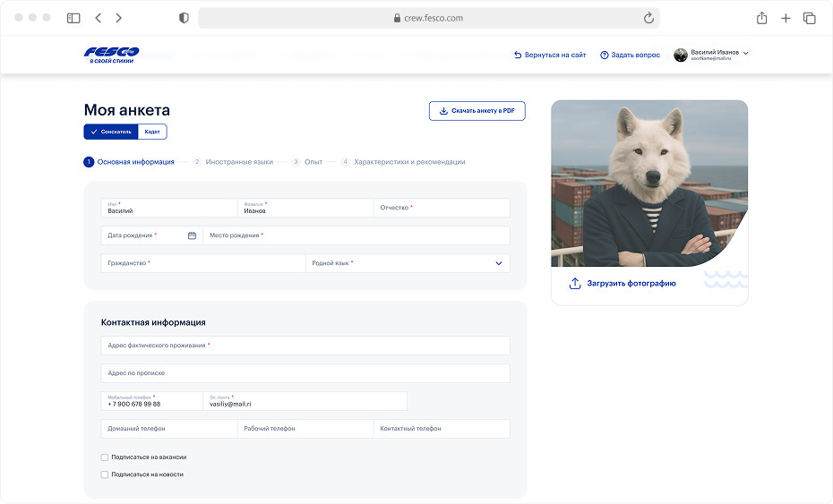The height and width of the screenshot is (504, 833).
Task: Click the Загрузить фотографию upload button
Action: coord(623,284)
